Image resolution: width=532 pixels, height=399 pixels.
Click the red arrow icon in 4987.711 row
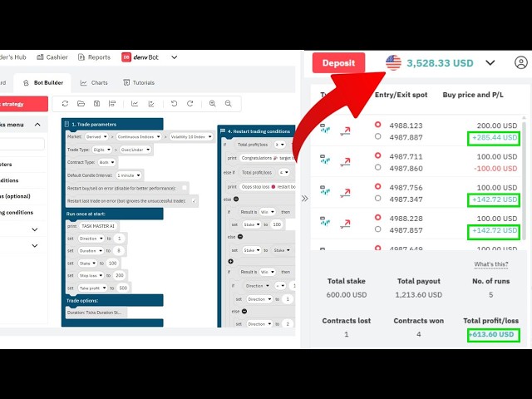pos(346,162)
